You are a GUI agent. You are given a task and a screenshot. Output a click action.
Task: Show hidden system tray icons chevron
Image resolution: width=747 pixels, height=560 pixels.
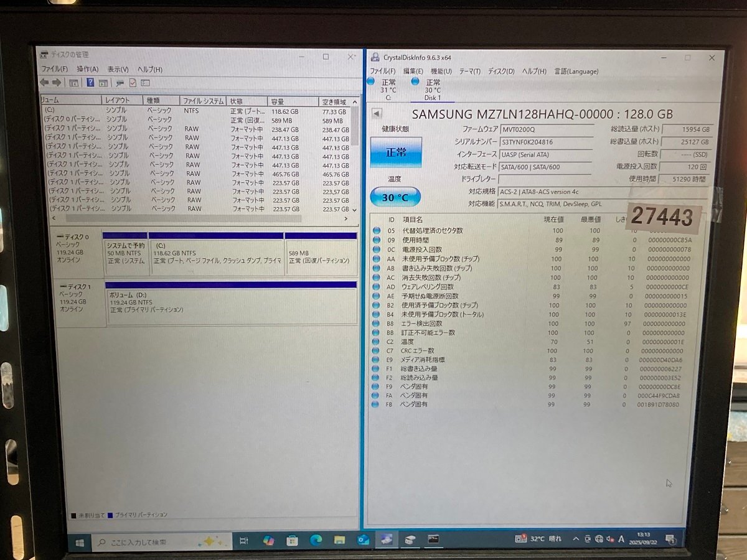(575, 539)
